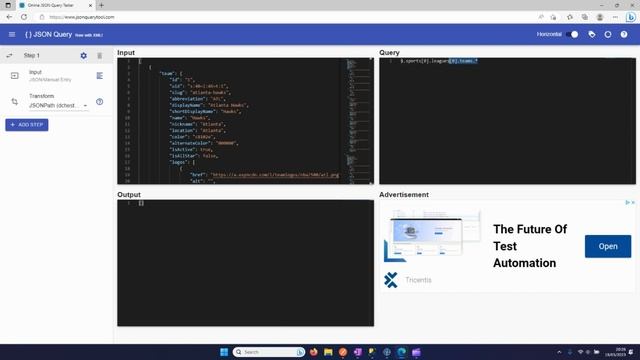Click the Input source box icon
640x360 pixels.
15,76
